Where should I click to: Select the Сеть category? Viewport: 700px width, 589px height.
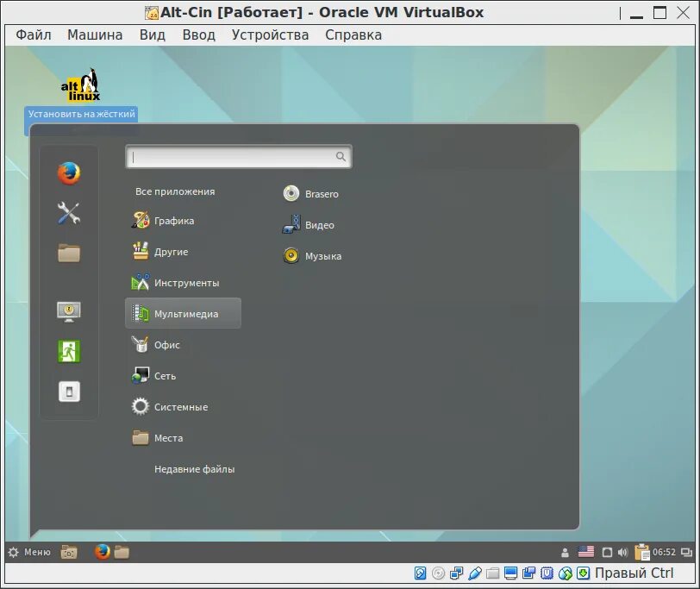click(183, 376)
